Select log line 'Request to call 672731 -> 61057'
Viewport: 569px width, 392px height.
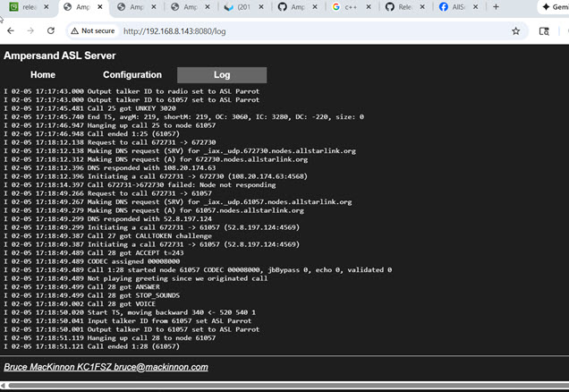point(107,193)
